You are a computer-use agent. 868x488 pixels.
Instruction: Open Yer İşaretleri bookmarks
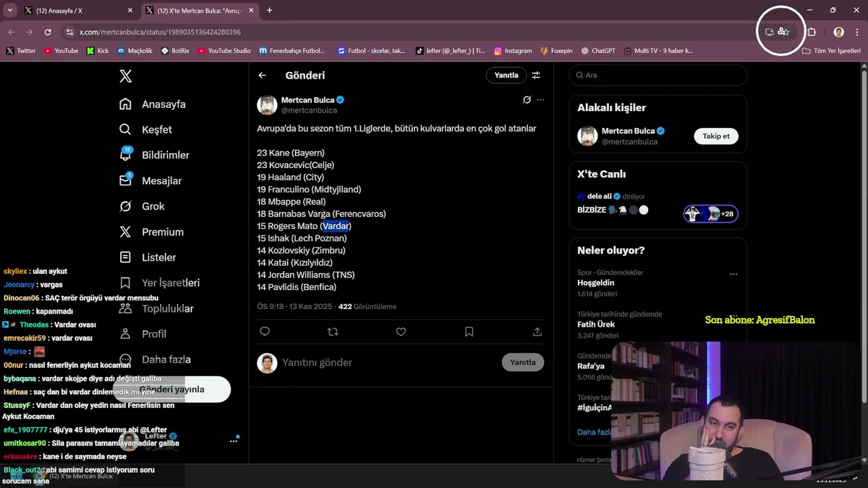click(159, 283)
